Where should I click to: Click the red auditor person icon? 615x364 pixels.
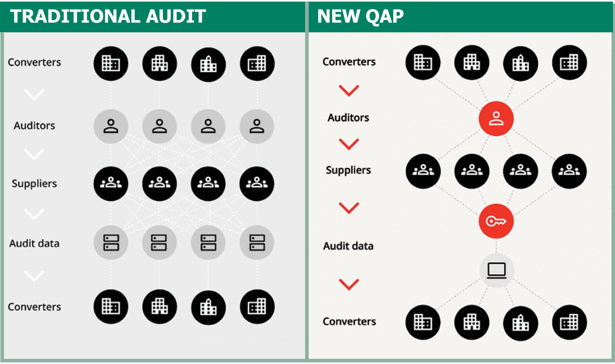[496, 119]
